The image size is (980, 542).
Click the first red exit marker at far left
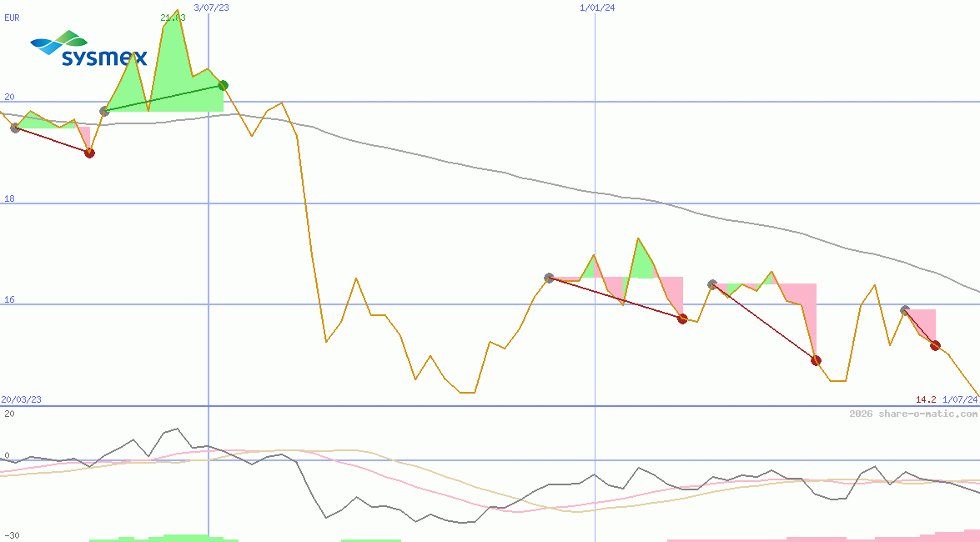click(89, 153)
